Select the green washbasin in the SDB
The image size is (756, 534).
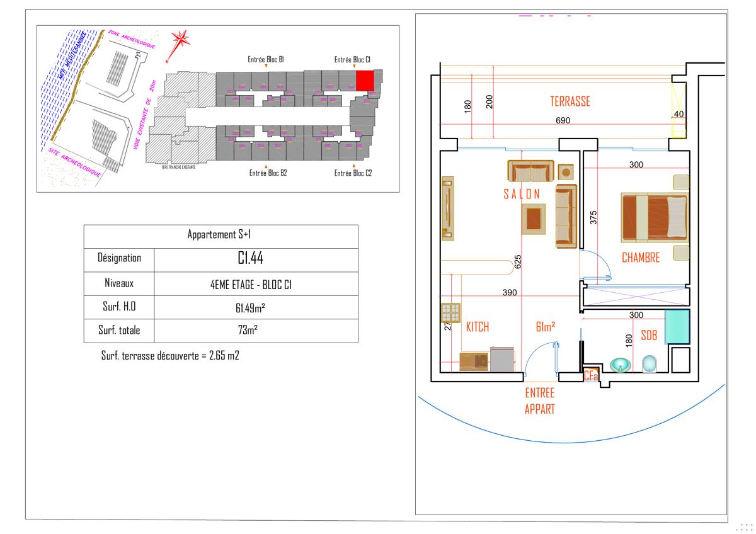pos(621,365)
